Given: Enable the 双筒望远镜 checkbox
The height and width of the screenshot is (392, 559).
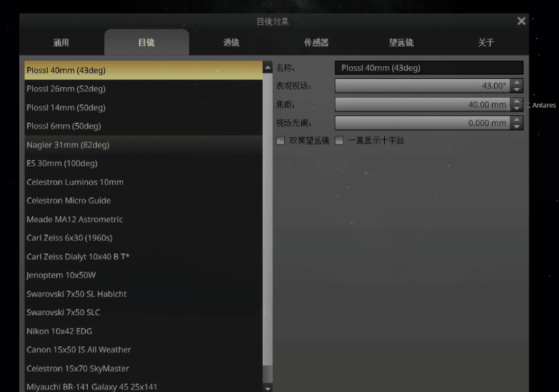Looking at the screenshot, I should (x=280, y=141).
